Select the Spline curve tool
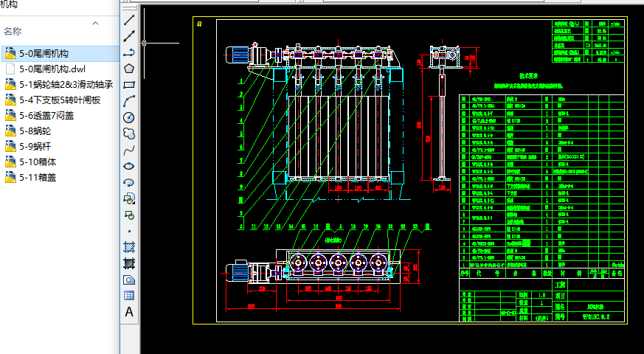644x354 pixels. click(x=129, y=150)
